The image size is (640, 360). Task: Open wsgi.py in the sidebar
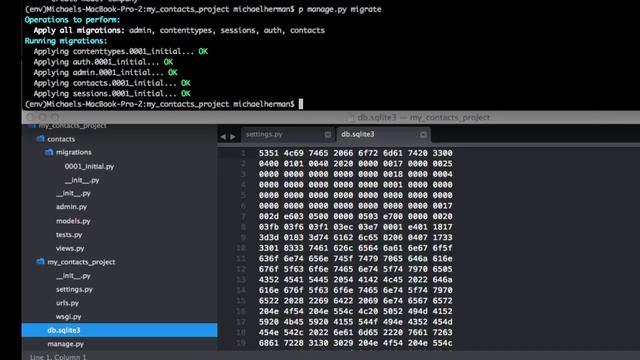tap(69, 317)
